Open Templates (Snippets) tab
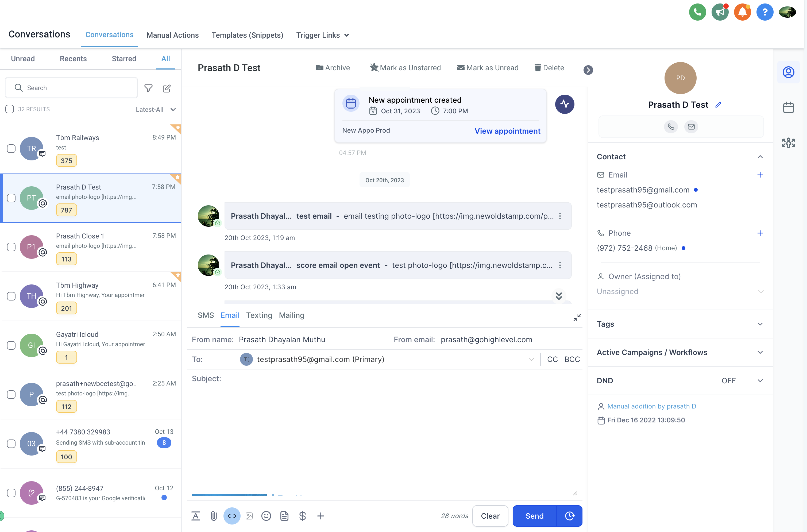 (x=247, y=35)
